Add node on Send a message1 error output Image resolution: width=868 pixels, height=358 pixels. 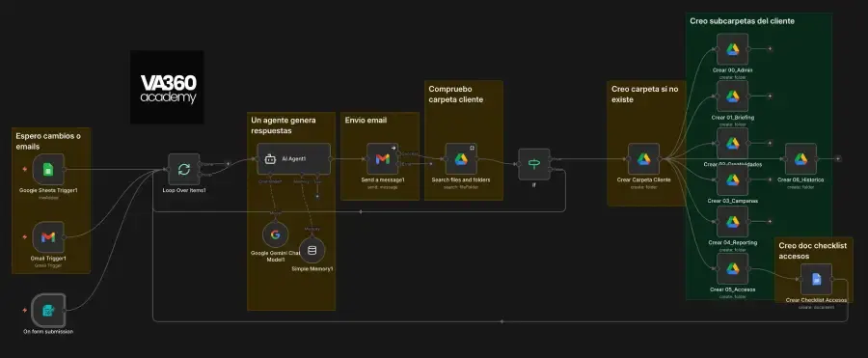point(431,163)
